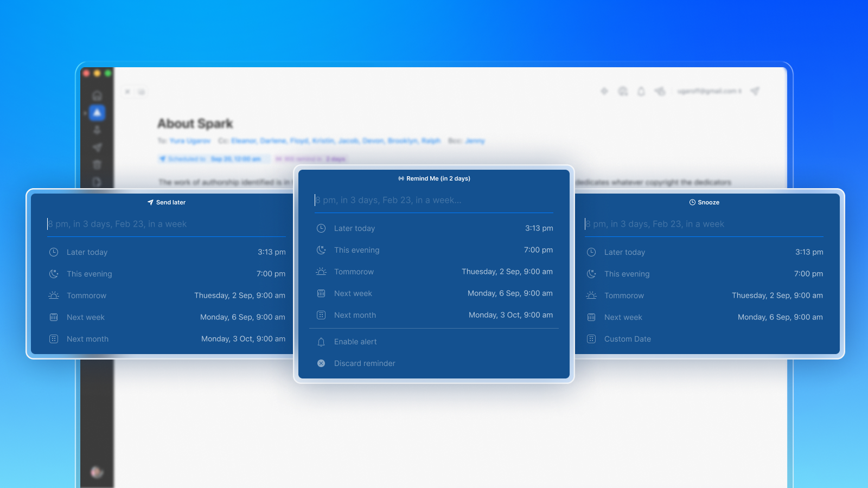Choose Later today in Send later panel
This screenshot has height=488, width=868.
(x=167, y=252)
